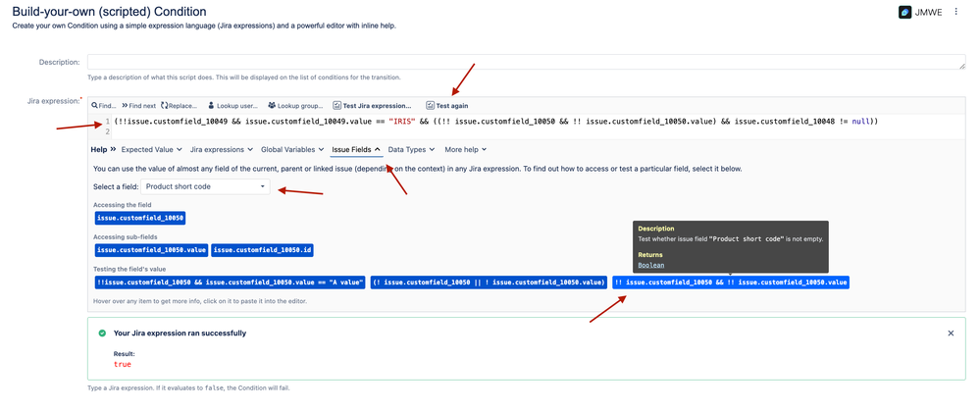Open Lookup group tool
Viewport: 980px width, 411px height.
coord(295,106)
